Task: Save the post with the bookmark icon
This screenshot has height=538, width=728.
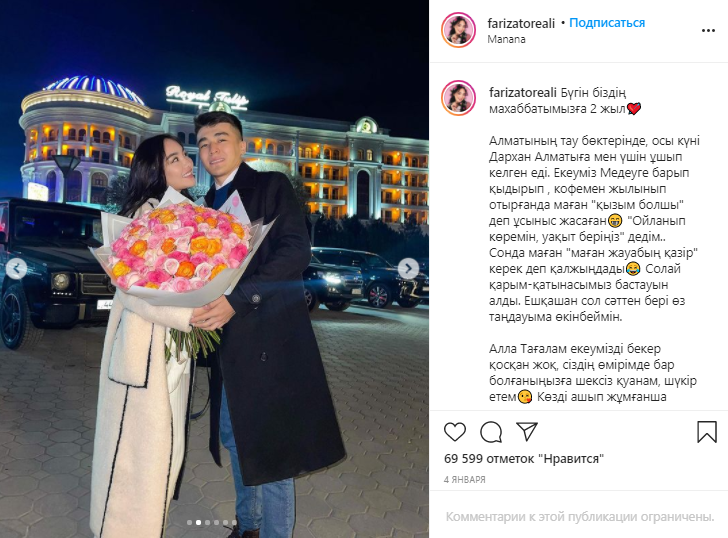Action: 707,432
